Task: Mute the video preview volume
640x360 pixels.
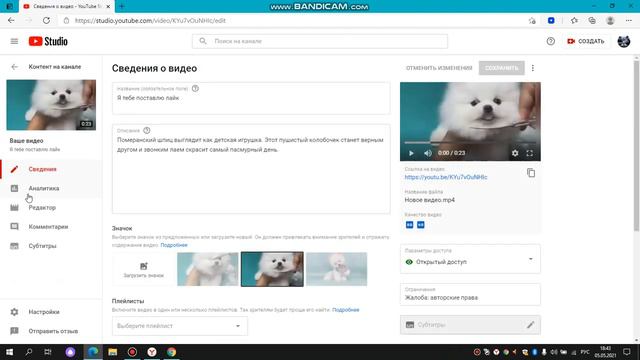Action: point(427,153)
